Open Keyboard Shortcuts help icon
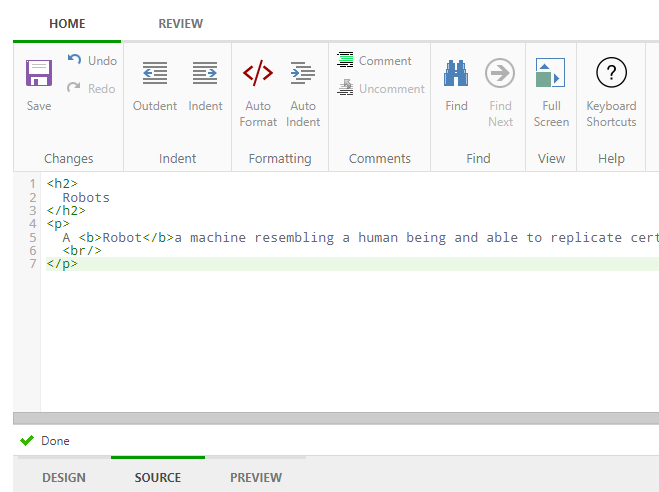The height and width of the screenshot is (492, 659). click(x=612, y=73)
